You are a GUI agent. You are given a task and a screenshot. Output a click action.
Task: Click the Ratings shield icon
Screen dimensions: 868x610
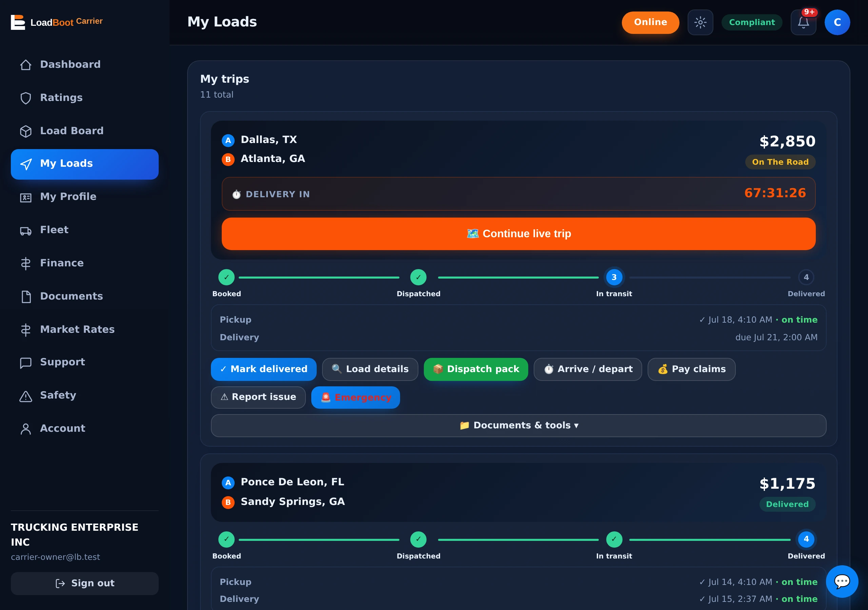(26, 98)
